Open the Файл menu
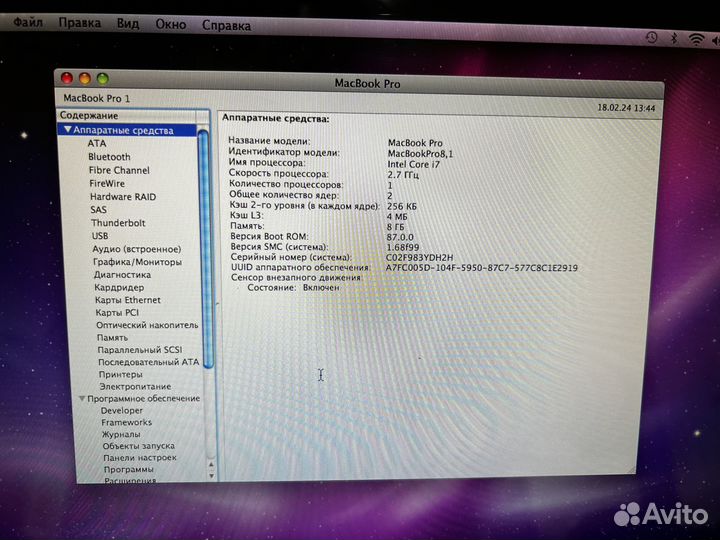This screenshot has height=540, width=720. pos(28,22)
